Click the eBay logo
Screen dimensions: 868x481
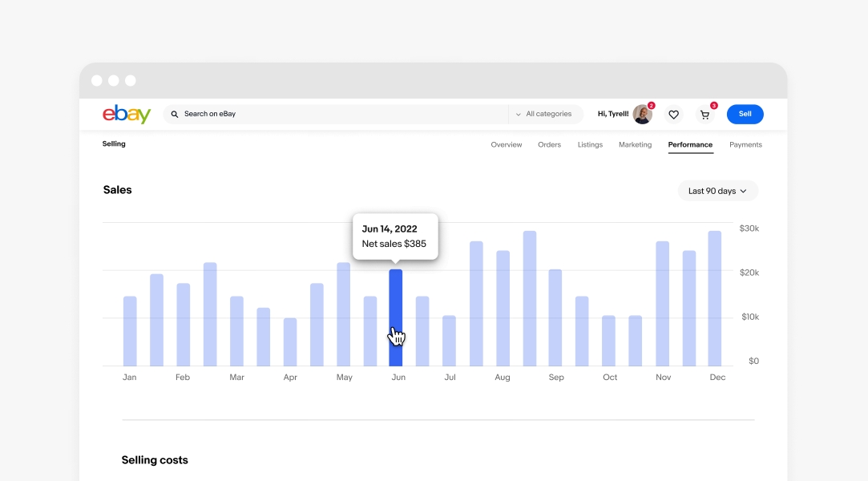point(127,115)
